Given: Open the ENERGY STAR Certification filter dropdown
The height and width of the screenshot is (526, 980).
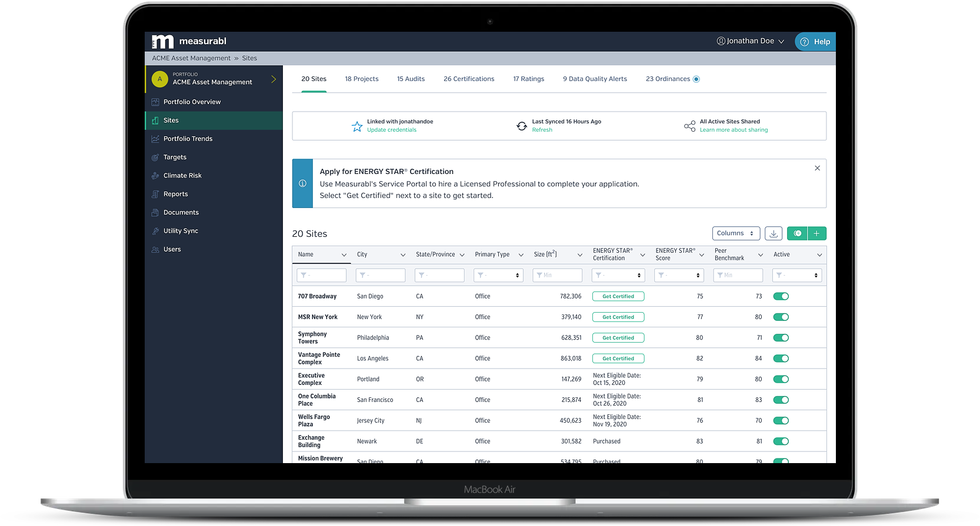Looking at the screenshot, I should pyautogui.click(x=619, y=275).
